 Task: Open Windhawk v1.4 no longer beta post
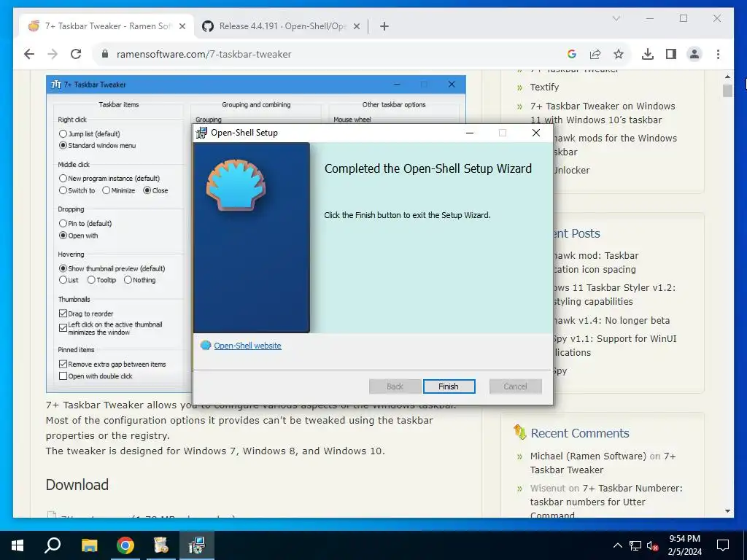pos(612,321)
